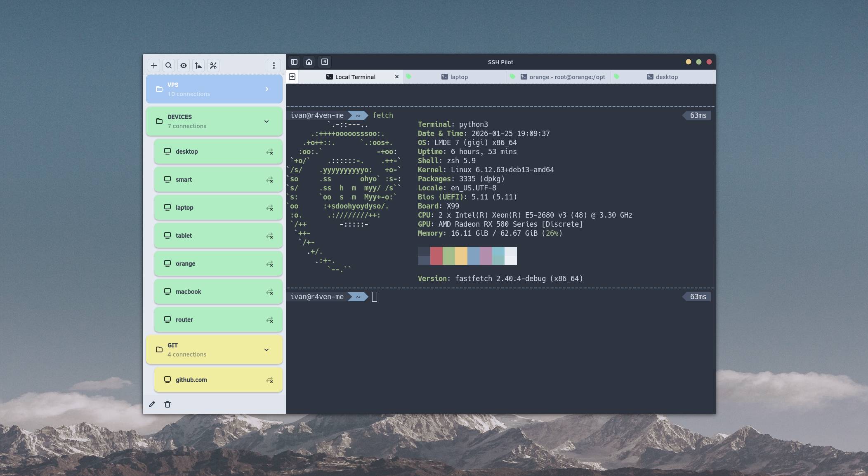Select the red swatch in the fastfetch palette

pos(436,256)
